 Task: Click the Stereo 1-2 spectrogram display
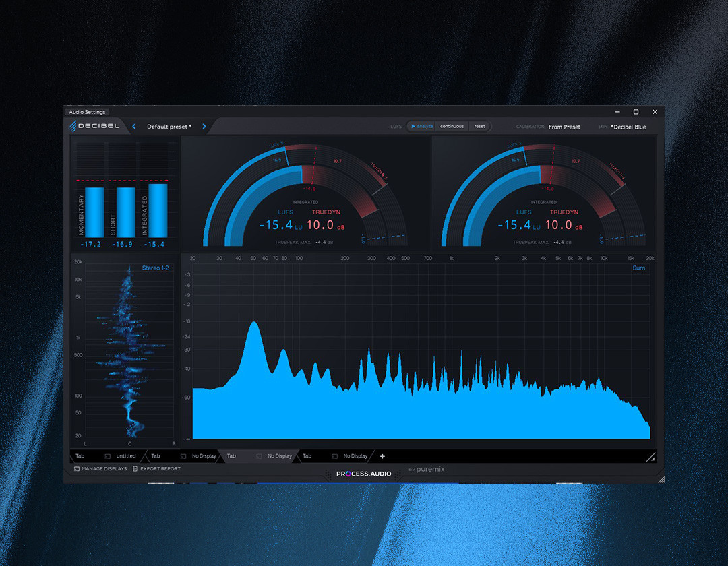pos(128,350)
